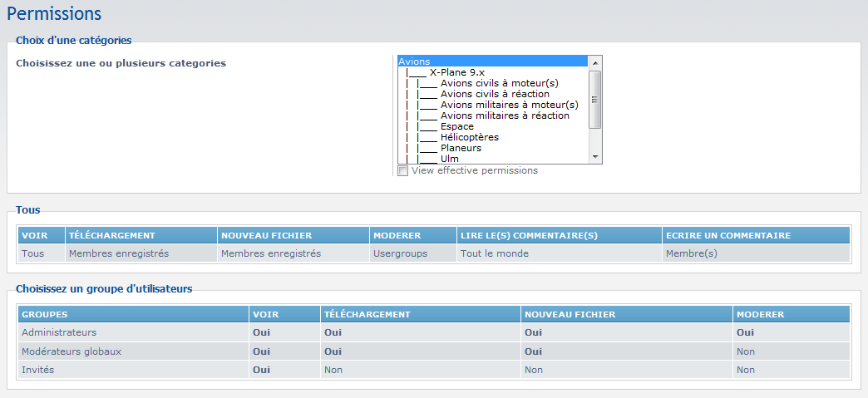868x398 pixels.
Task: Click Membre(s) under Ecrire un commentaire
Action: pos(691,253)
